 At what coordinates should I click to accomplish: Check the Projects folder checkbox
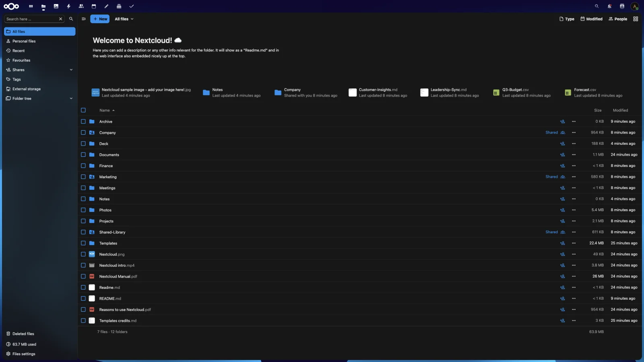(83, 221)
